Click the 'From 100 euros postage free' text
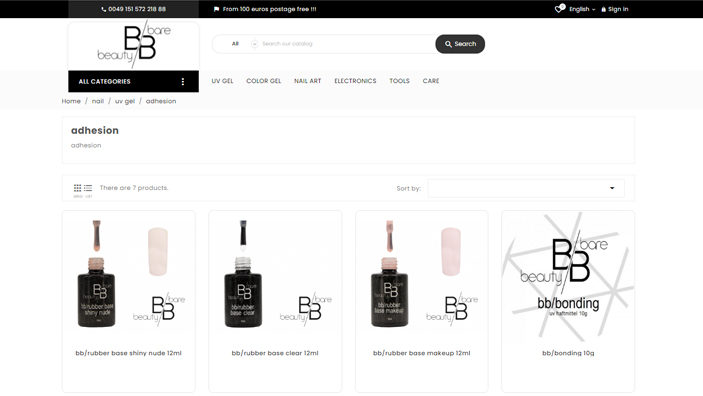Image resolution: width=703 pixels, height=396 pixels. point(269,9)
